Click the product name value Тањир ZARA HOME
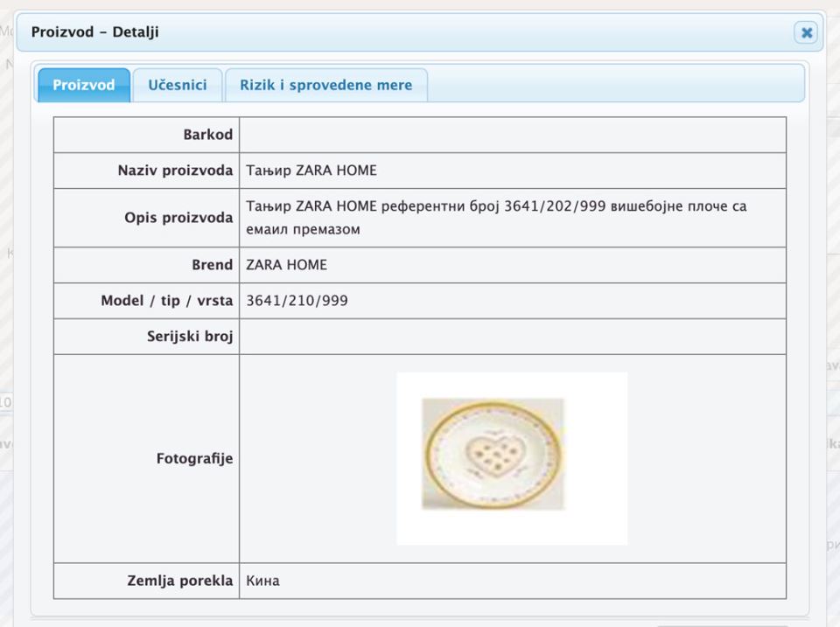Viewport: 840px width, 627px height. tap(311, 171)
